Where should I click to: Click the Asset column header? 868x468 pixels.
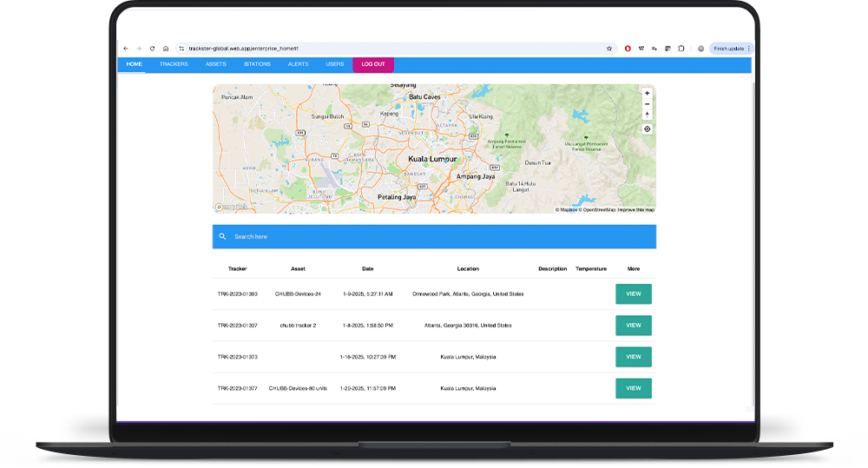coord(298,268)
